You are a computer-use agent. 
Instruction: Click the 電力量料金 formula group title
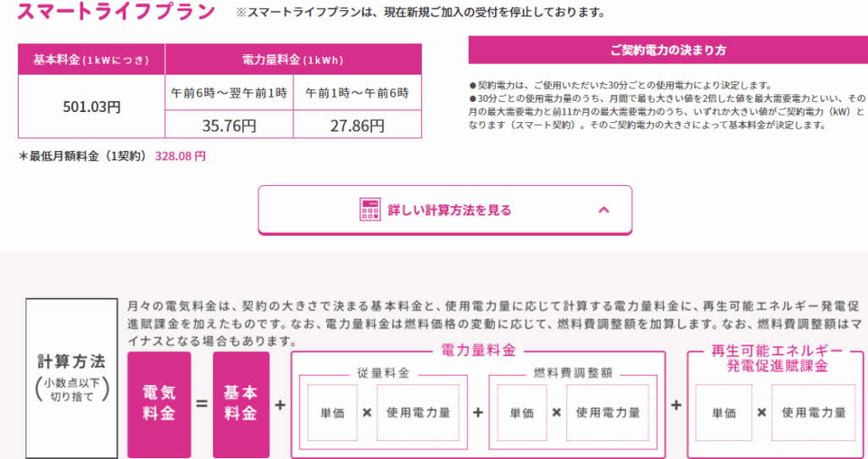click(x=478, y=350)
